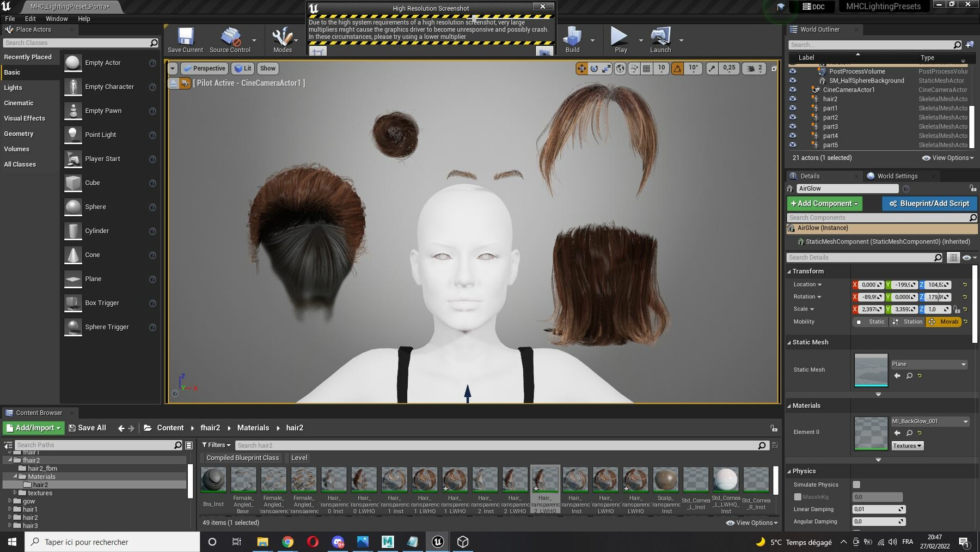Open the Lit view mode dropdown
980x552 pixels.
[242, 69]
